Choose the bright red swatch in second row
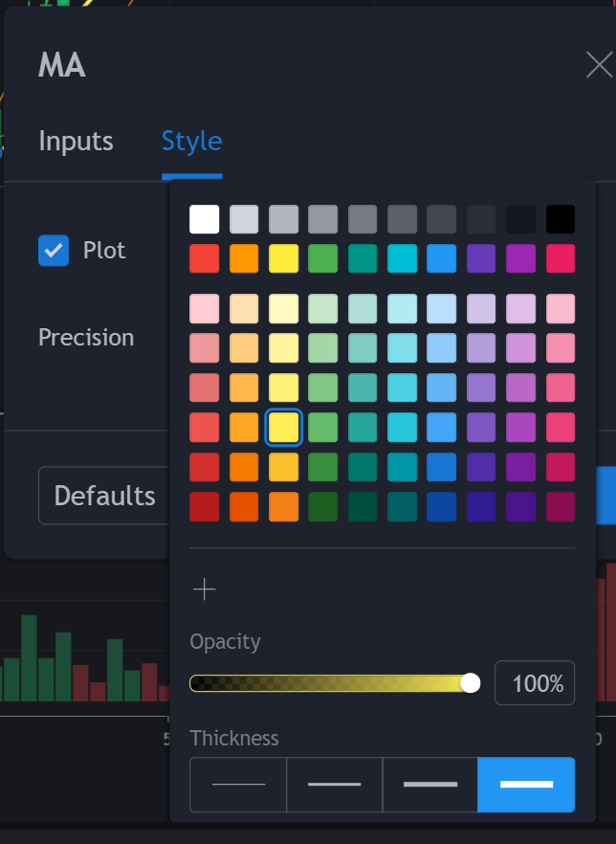Screen dimensions: 616x844 click(205, 258)
